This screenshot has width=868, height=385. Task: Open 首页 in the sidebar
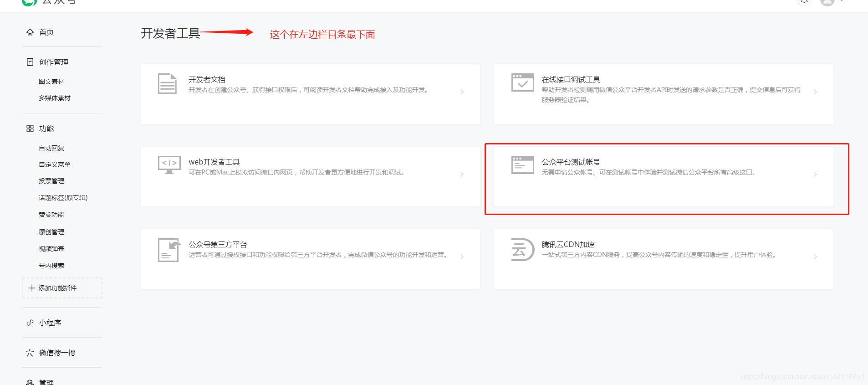point(46,32)
